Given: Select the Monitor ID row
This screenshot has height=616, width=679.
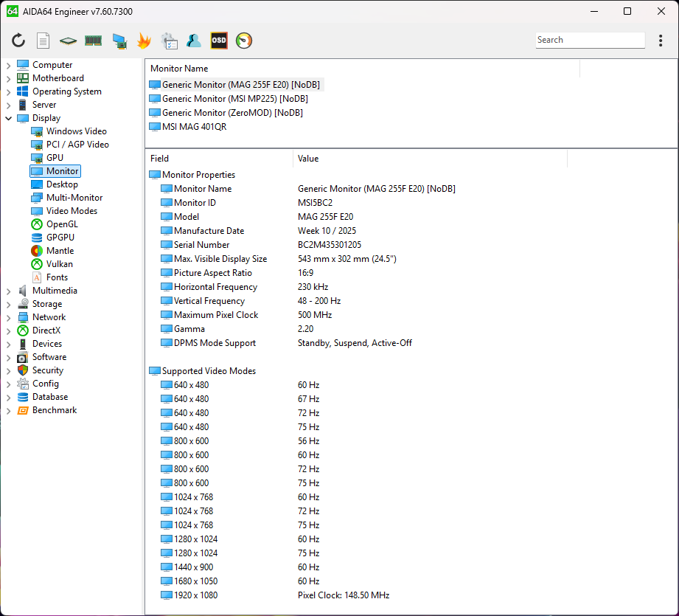Looking at the screenshot, I should pyautogui.click(x=362, y=203).
